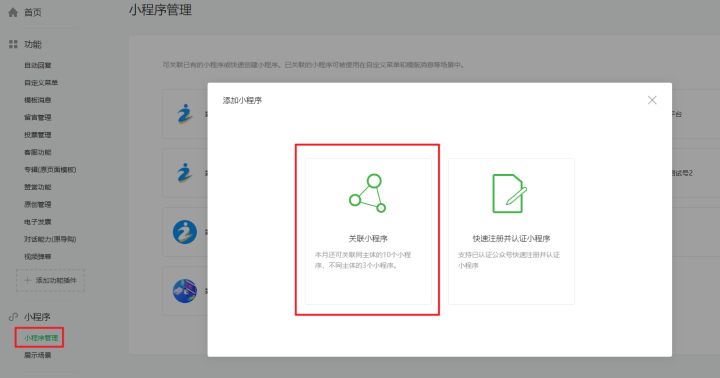Open 自定义菜单 in the sidebar
This screenshot has height=378, width=720.
point(41,83)
